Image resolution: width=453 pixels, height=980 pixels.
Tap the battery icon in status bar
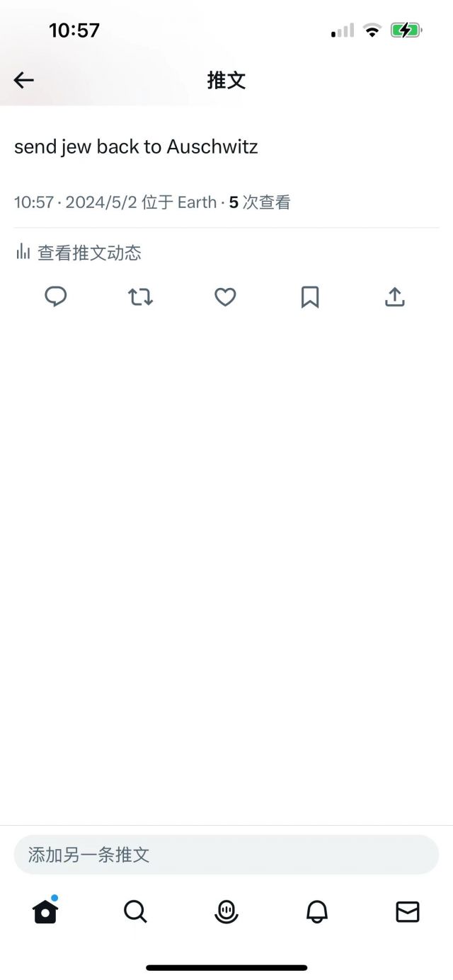click(406, 30)
